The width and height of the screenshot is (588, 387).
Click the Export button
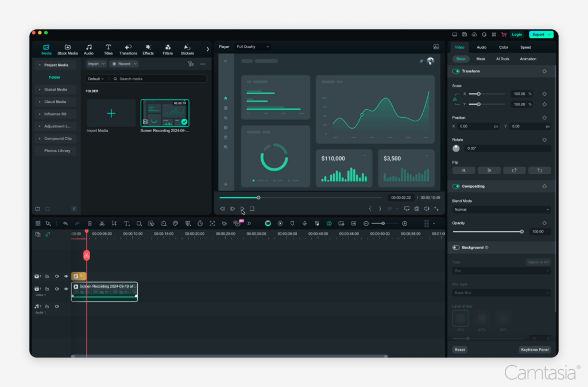[x=541, y=34]
